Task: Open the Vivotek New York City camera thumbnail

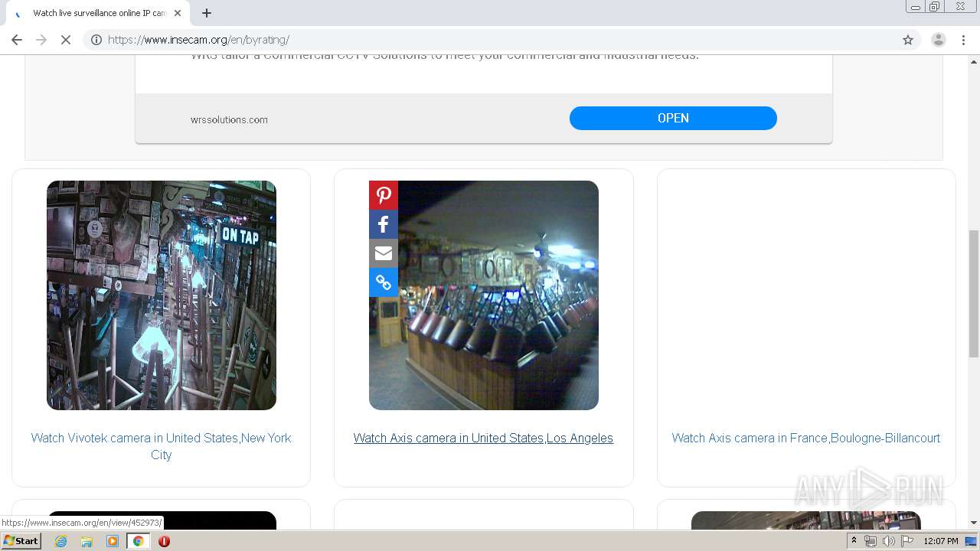Action: click(162, 295)
